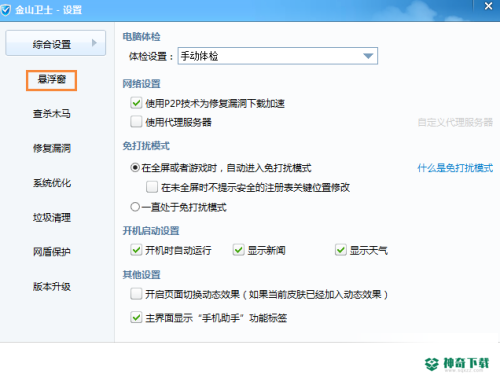Enable 使用代理服务器 checkbox
Viewport: 500px width, 382px height.
[x=136, y=122]
